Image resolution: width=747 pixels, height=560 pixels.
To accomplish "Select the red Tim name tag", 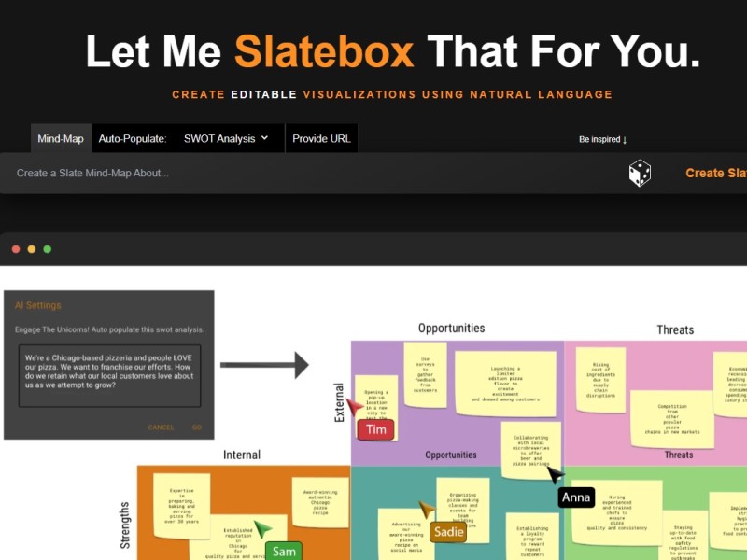I will [x=376, y=429].
